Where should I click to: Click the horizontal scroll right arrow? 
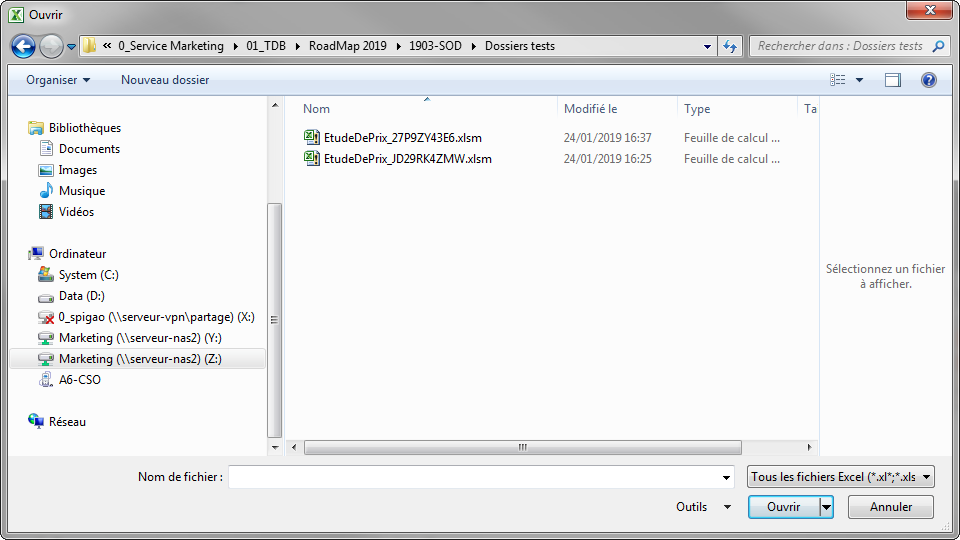[809, 448]
